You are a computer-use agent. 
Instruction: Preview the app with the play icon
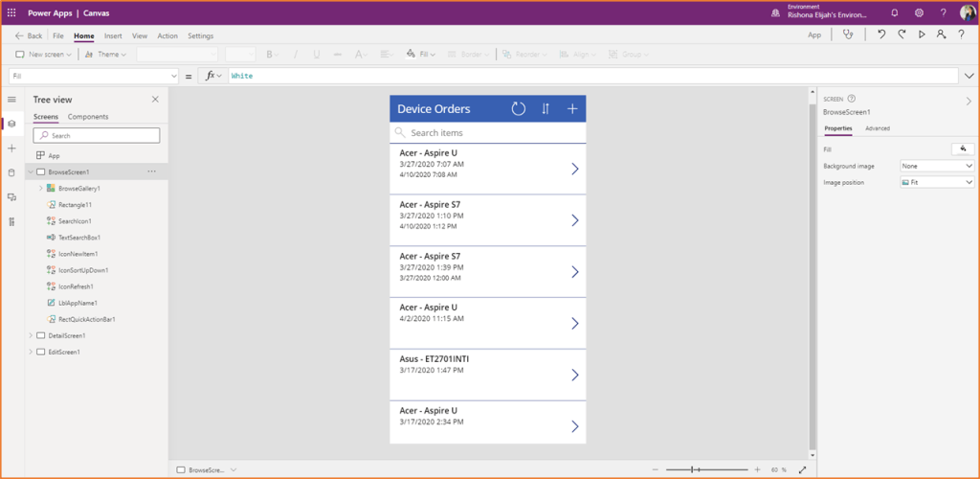[x=922, y=34]
